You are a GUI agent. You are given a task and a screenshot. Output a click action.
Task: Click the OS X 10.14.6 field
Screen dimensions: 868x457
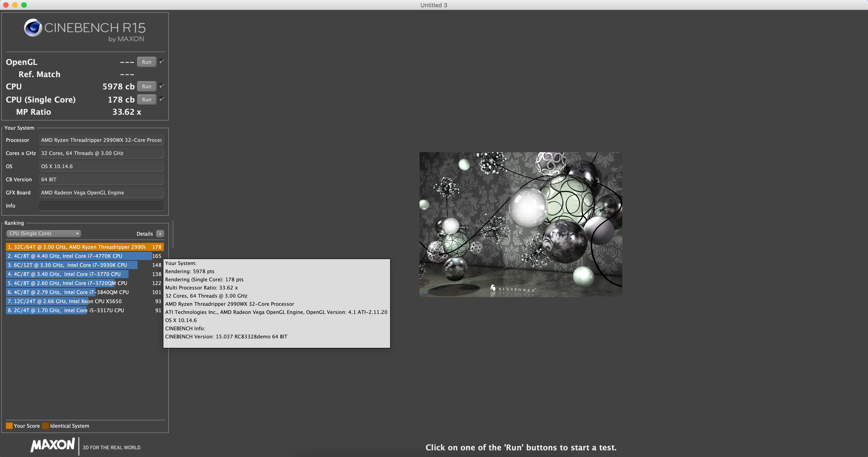coord(101,166)
